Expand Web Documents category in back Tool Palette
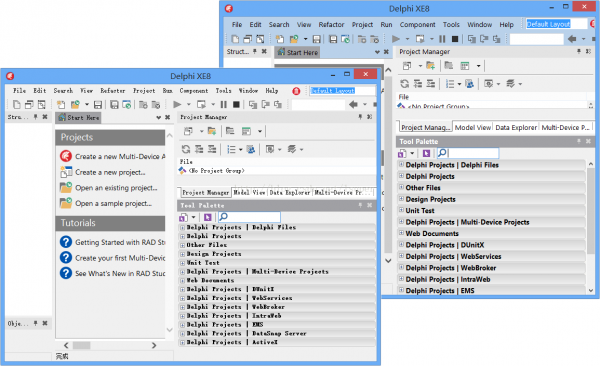 401,233
